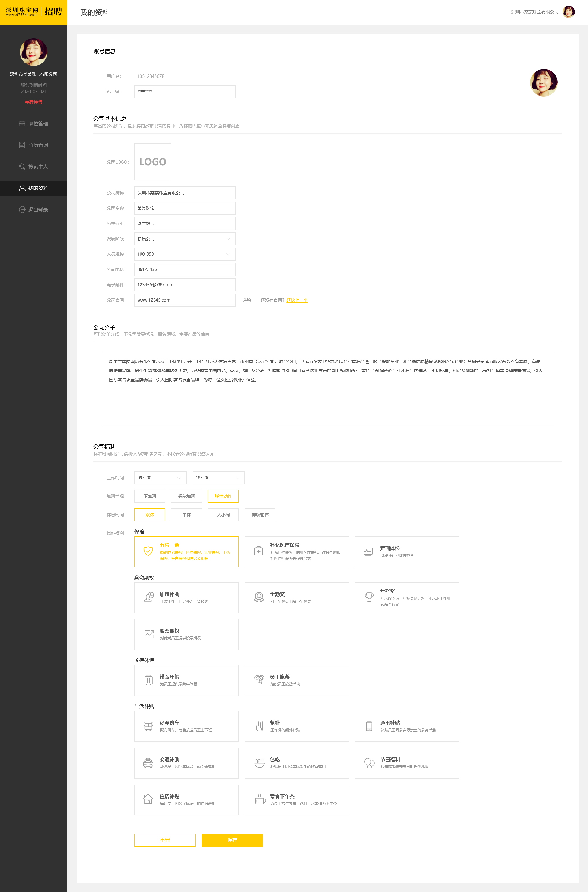Click into the 电子邮件 input field
Image resolution: width=588 pixels, height=892 pixels.
pyautogui.click(x=185, y=284)
